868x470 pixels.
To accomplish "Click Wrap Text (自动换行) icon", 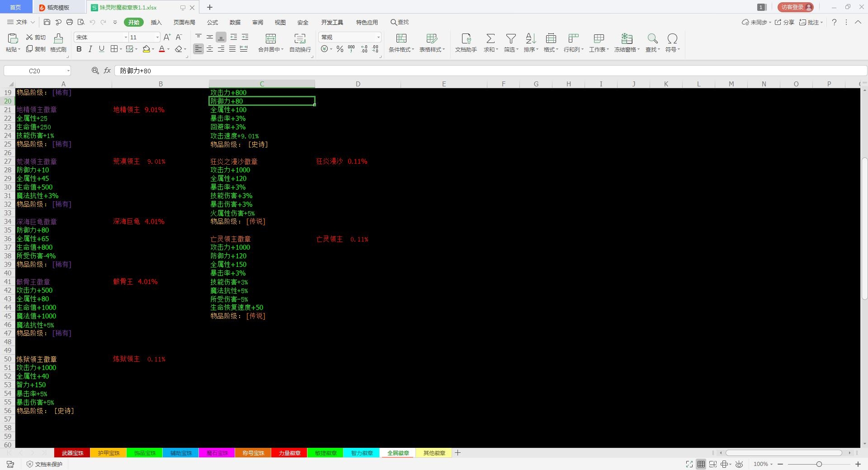I will [x=300, y=38].
